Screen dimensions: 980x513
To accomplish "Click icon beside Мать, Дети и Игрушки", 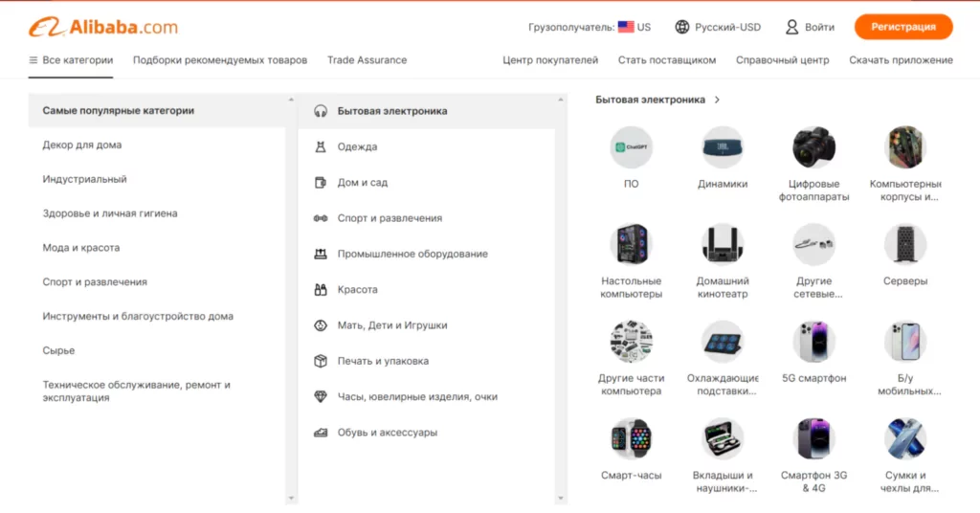I will pyautogui.click(x=321, y=324).
